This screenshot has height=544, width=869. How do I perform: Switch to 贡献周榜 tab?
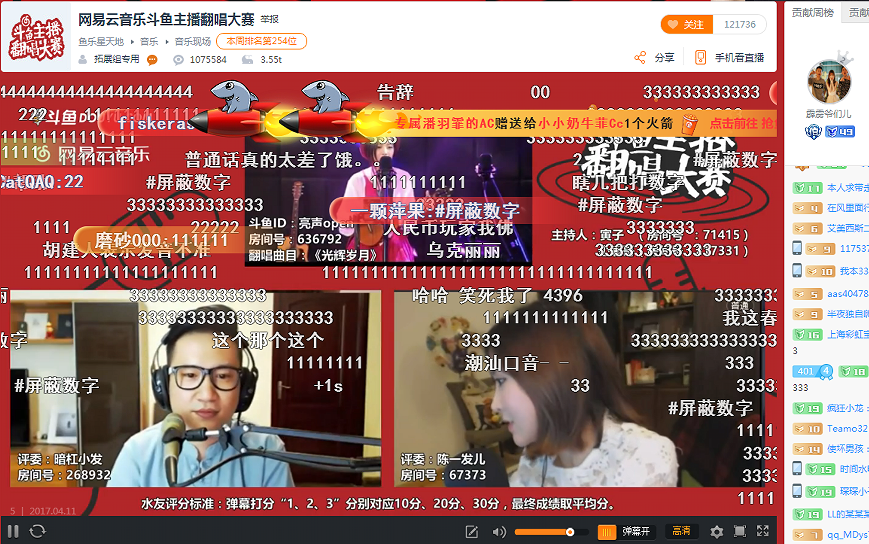[x=812, y=12]
